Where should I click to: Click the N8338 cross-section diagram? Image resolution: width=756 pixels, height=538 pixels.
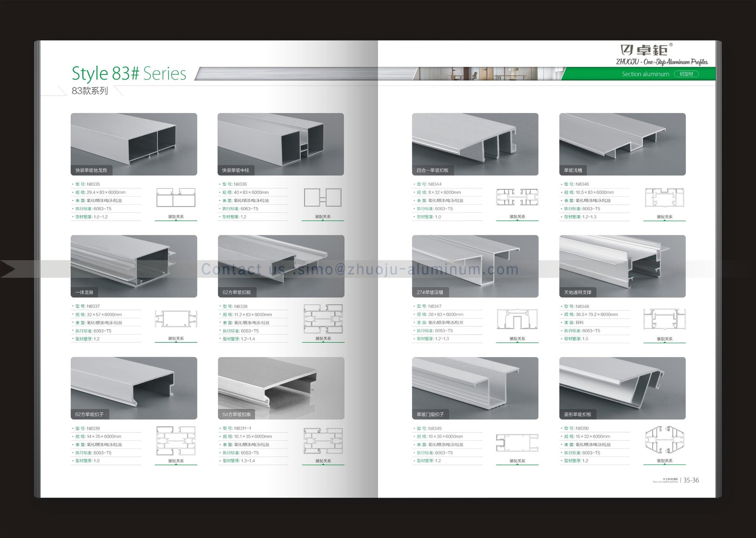pos(323,319)
